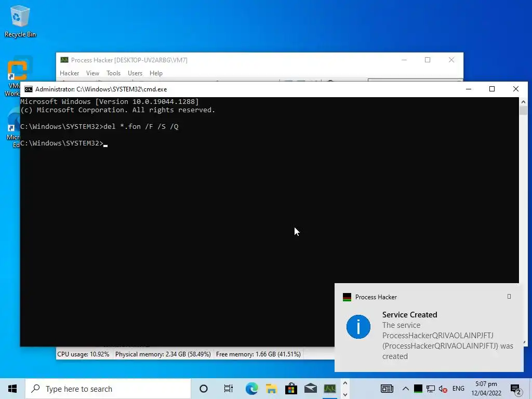Click the Type here to search box
Screen dimensions: 532x399
click(x=108, y=389)
